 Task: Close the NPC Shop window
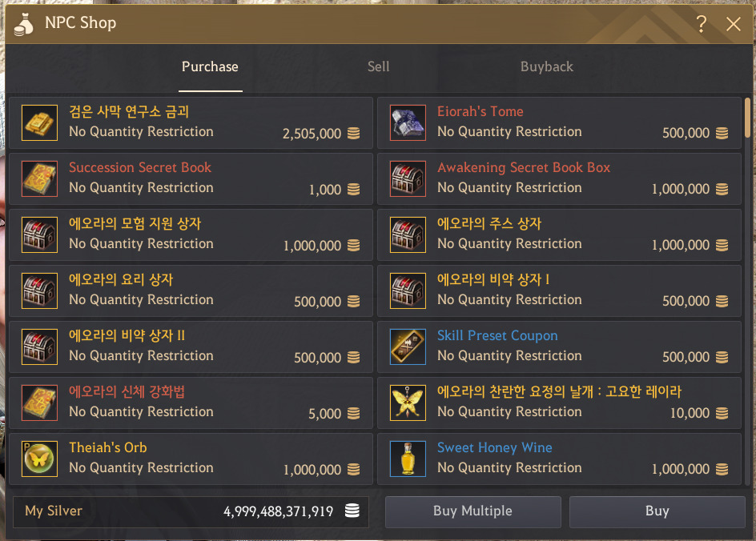tap(734, 23)
